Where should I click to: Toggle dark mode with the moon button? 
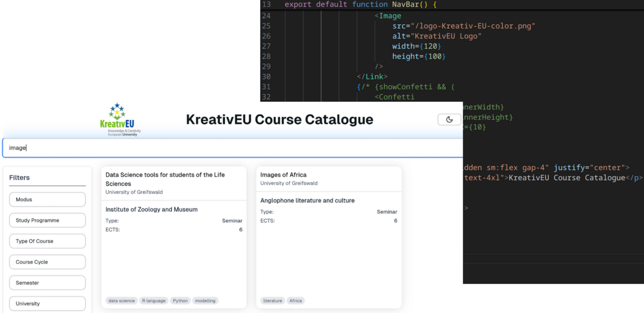[450, 120]
